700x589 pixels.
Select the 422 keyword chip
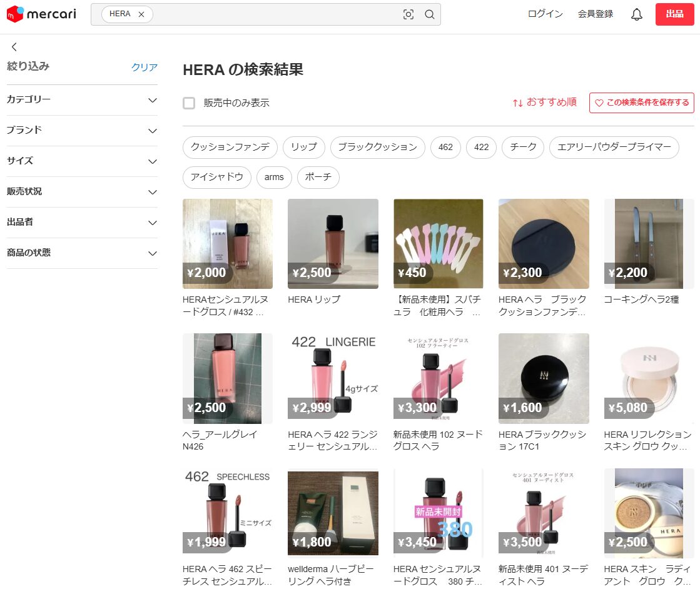coord(481,148)
